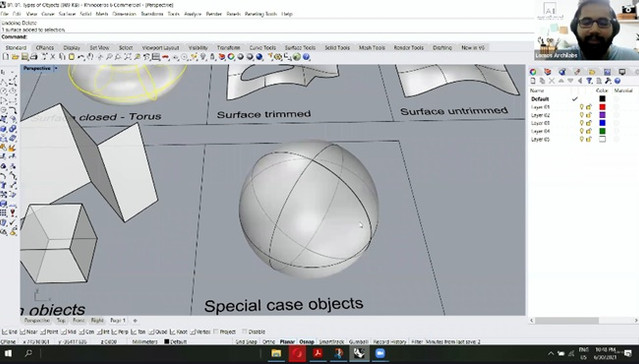The height and width of the screenshot is (364, 639).
Task: Toggle the Quad object snap checkbox
Action: click(152, 332)
